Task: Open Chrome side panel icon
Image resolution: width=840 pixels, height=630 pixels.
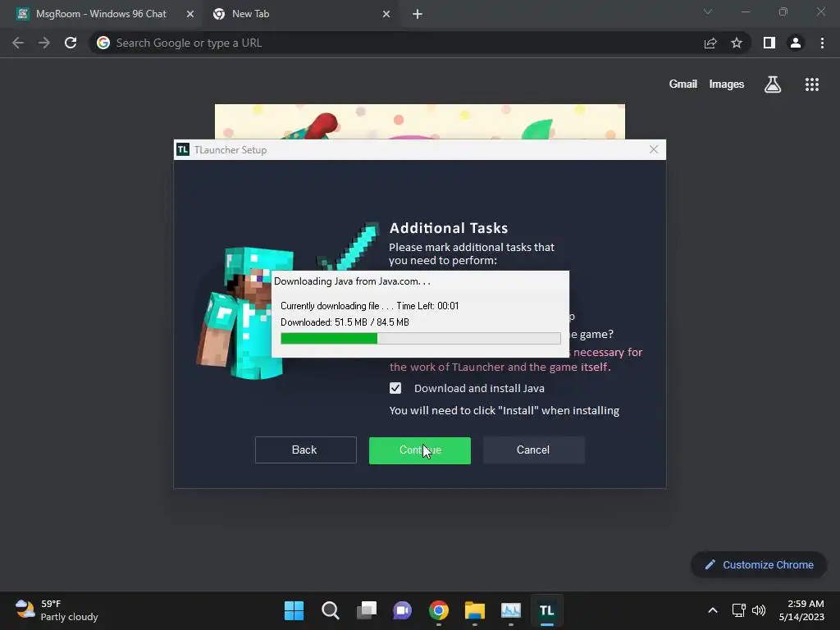Action: pos(769,43)
